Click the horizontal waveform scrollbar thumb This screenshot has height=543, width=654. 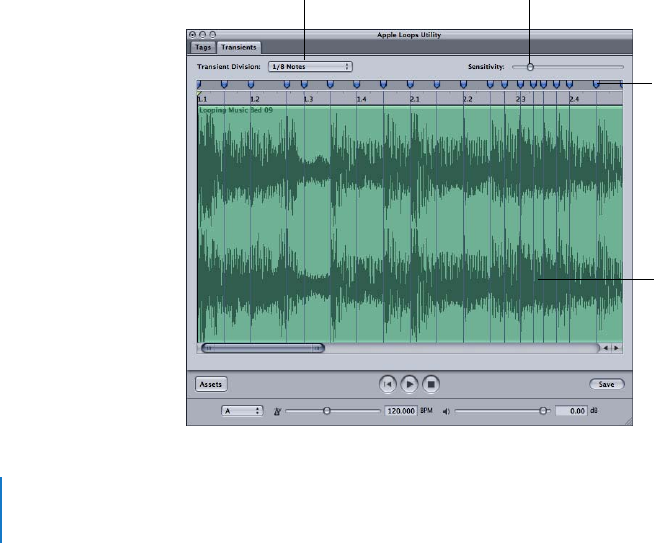click(263, 348)
